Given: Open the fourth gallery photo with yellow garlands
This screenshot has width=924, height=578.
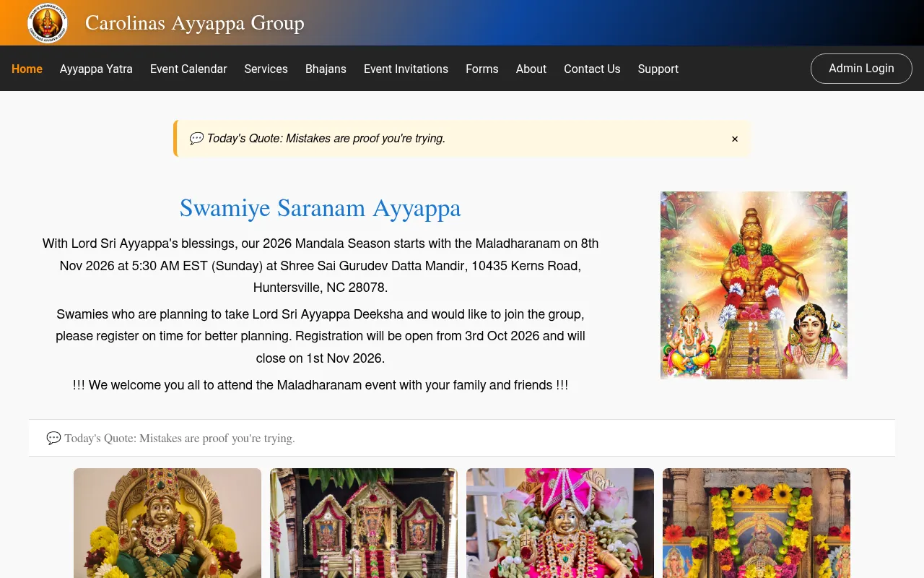Looking at the screenshot, I should pyautogui.click(x=757, y=523).
